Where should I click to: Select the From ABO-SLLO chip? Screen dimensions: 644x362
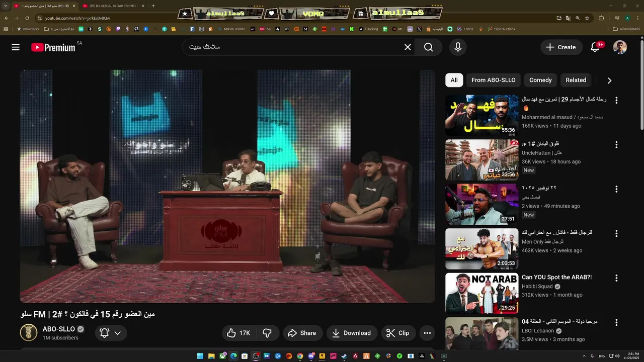click(x=493, y=80)
